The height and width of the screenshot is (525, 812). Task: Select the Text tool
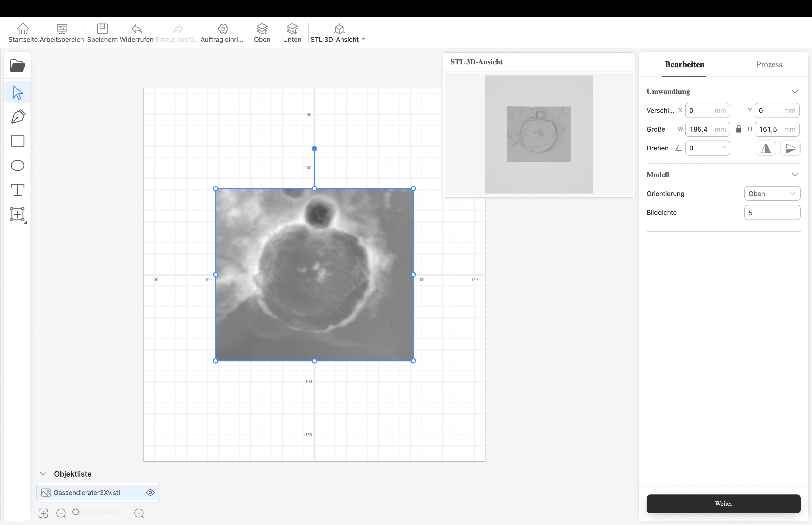click(x=18, y=190)
